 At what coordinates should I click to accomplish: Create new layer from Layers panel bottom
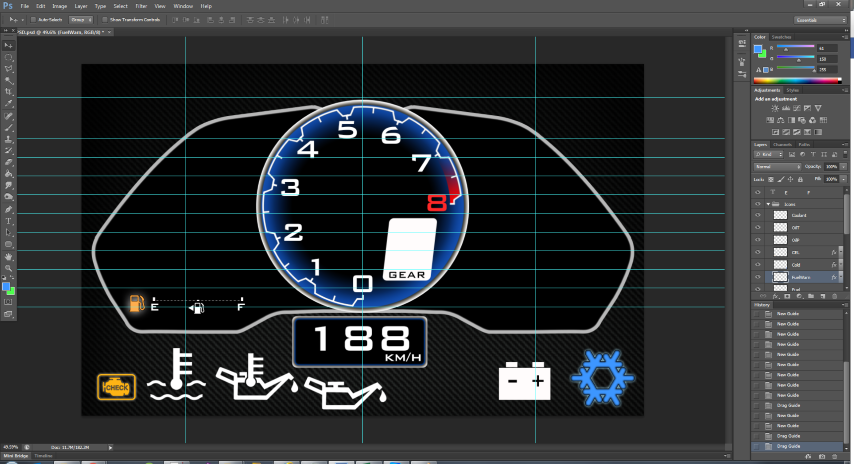(x=823, y=297)
